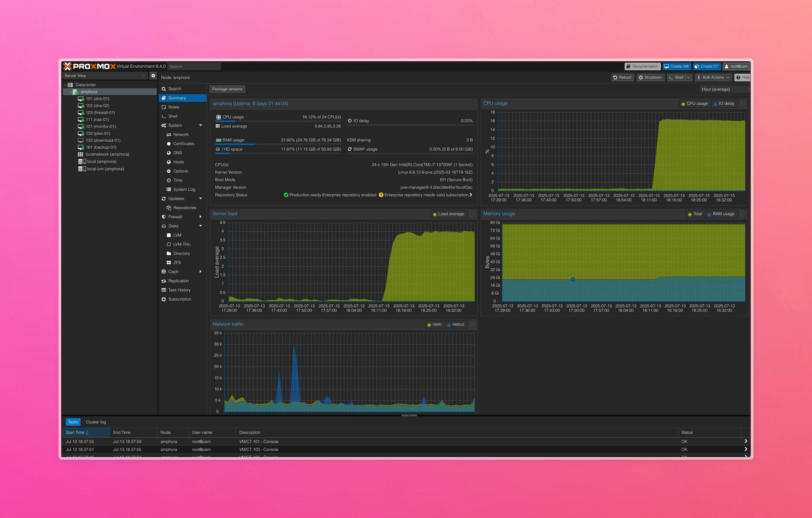Screen dimensions: 812x518
Task: Open Shell dropdown arrow in toolbar
Action: click(688, 78)
